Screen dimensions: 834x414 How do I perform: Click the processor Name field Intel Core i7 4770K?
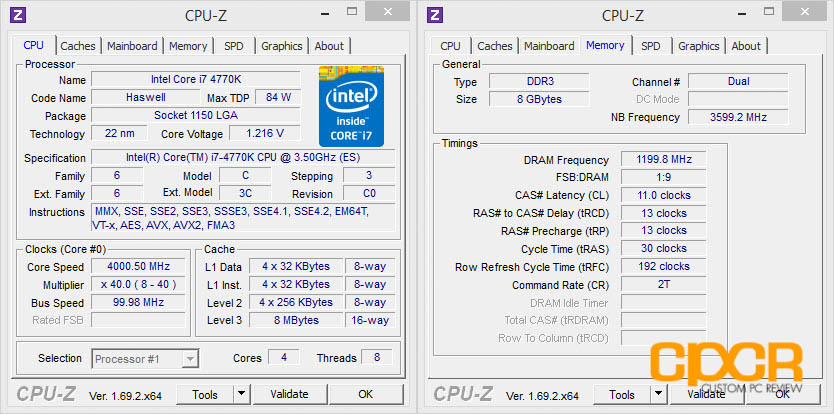pyautogui.click(x=196, y=80)
